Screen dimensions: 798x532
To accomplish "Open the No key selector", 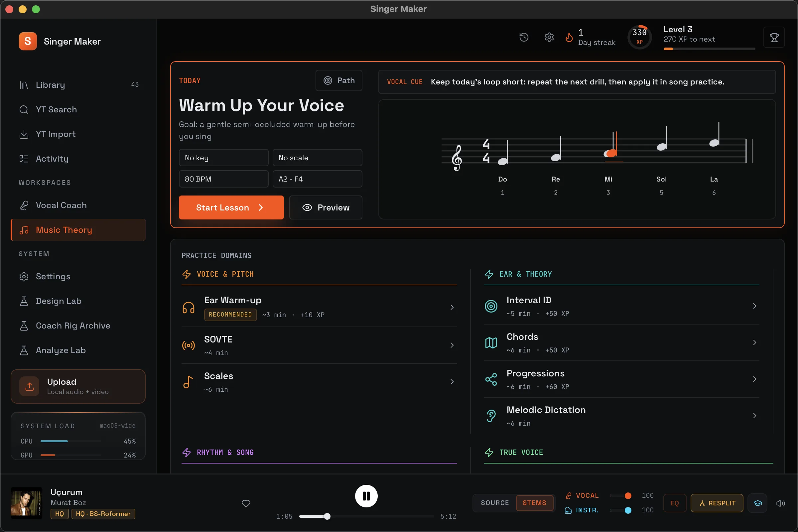I will pos(223,158).
